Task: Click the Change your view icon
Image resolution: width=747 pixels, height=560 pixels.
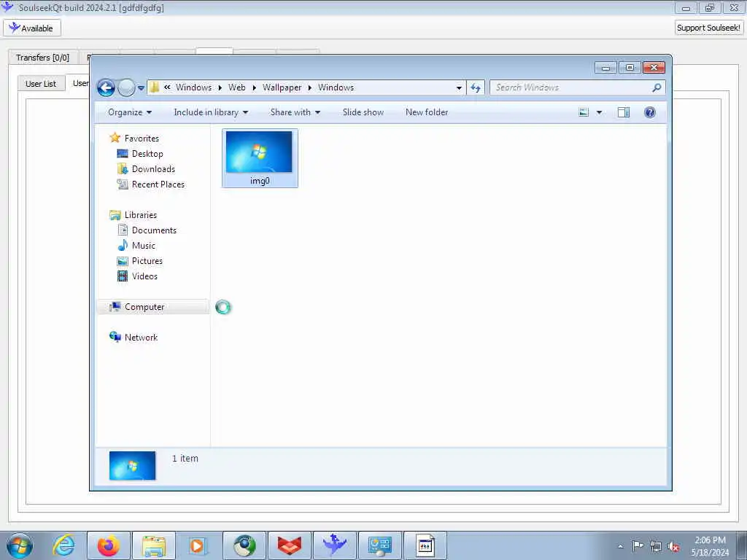Action: (584, 112)
